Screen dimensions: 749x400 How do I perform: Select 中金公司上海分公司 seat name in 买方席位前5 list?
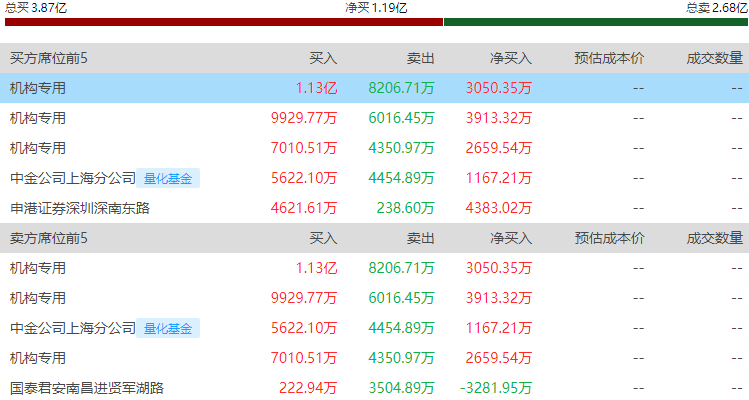[x=73, y=178]
